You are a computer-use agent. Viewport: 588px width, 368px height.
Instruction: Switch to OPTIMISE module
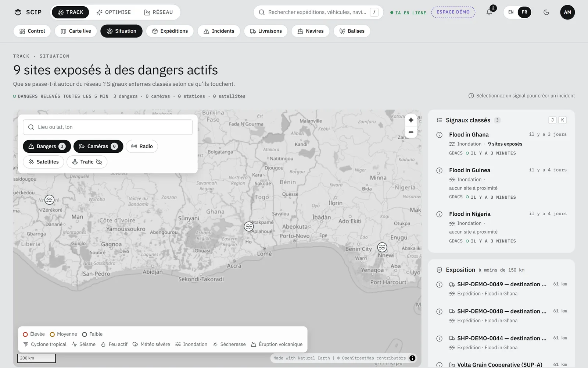(x=114, y=12)
